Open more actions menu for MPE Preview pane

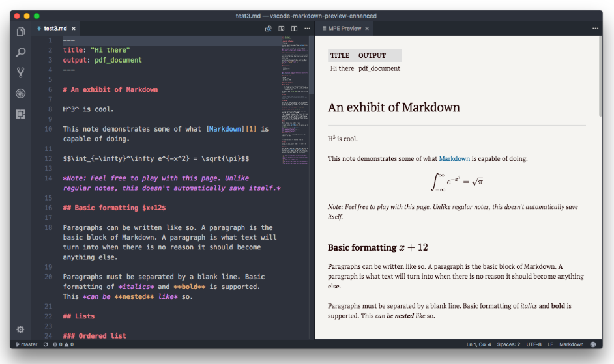(595, 29)
